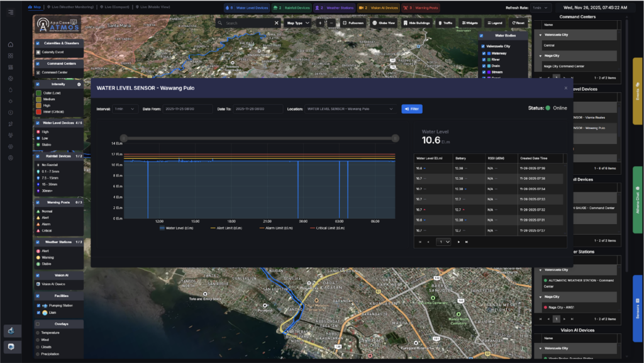Image resolution: width=644 pixels, height=363 pixels.
Task: Collapse Valenzuela City in Vision AI Devices
Action: (x=540, y=349)
